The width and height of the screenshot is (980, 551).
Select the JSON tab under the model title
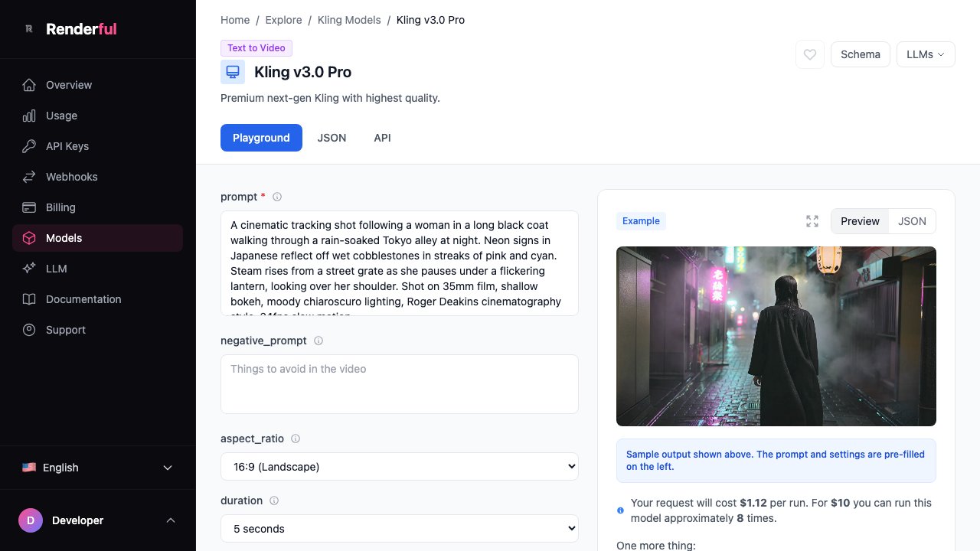332,138
